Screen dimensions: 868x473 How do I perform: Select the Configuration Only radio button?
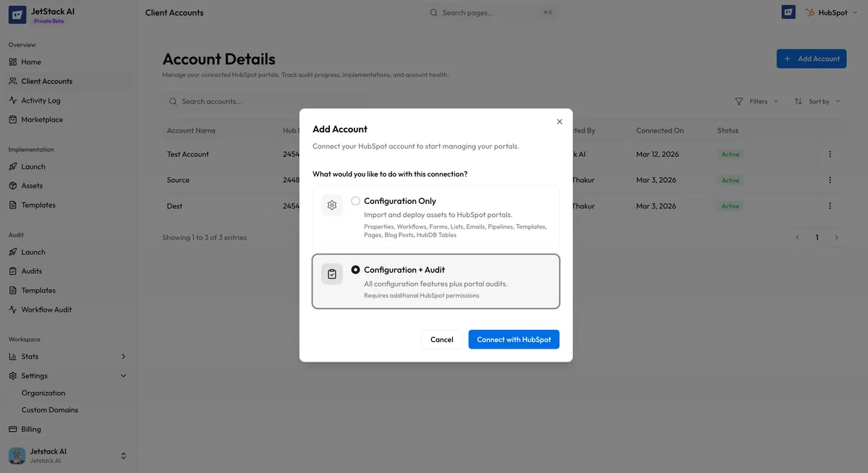coord(355,201)
